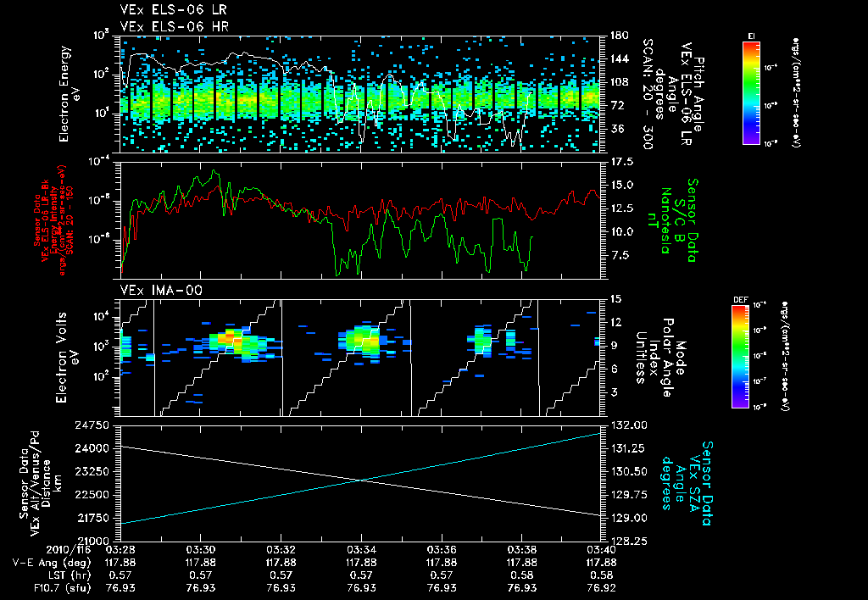The image size is (868, 600).
Task: Click altitude tick '21750'
Action: pyautogui.click(x=92, y=518)
